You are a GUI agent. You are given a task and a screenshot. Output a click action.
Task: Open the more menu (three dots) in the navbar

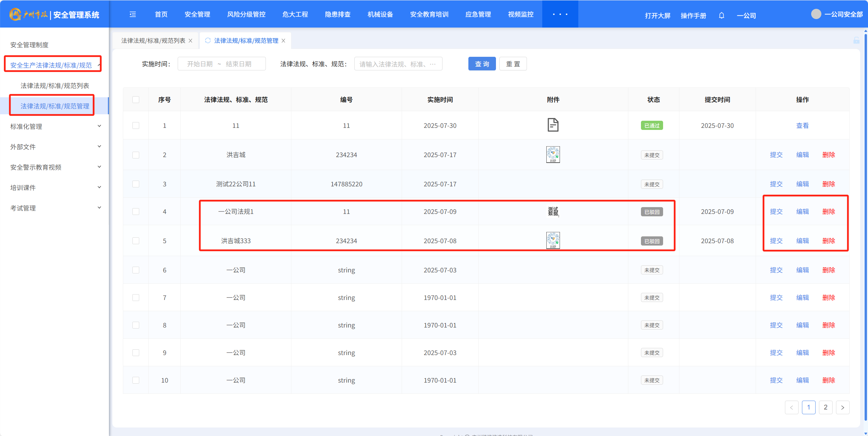tap(560, 14)
